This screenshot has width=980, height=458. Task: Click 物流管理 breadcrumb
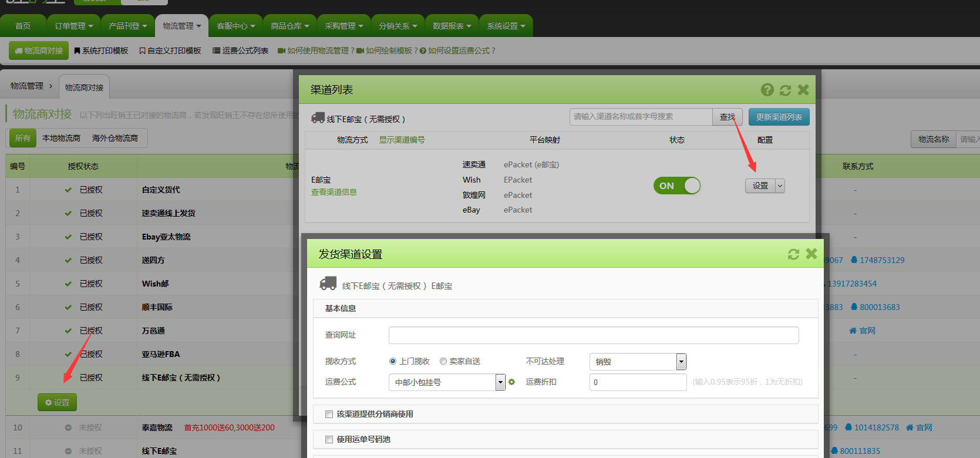tap(27, 86)
